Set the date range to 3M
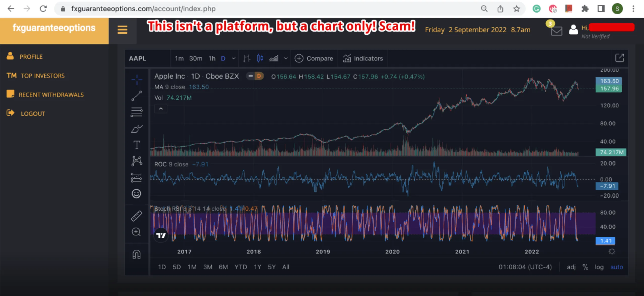The height and width of the screenshot is (296, 644). [x=208, y=267]
